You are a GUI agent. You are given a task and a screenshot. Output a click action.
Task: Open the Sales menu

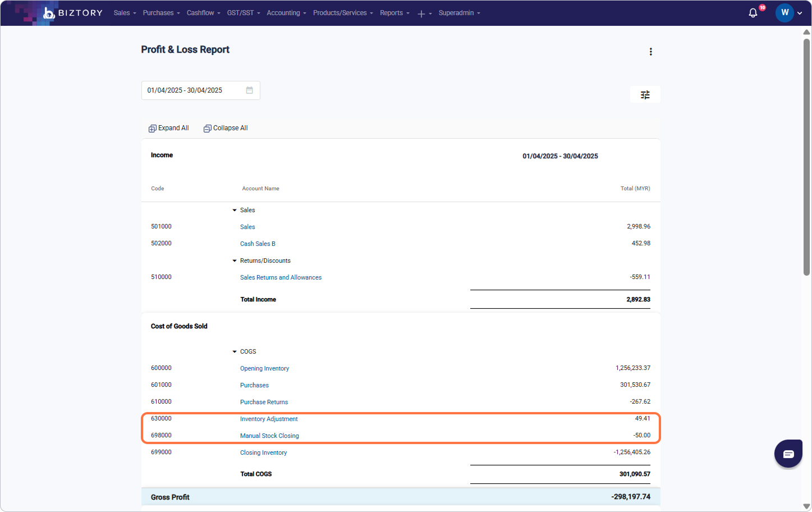(x=125, y=13)
